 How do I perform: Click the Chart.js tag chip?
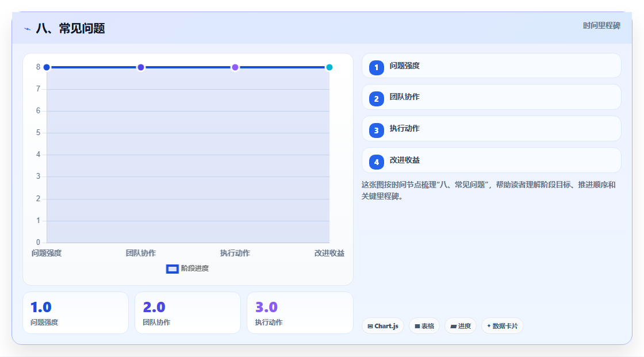click(383, 326)
